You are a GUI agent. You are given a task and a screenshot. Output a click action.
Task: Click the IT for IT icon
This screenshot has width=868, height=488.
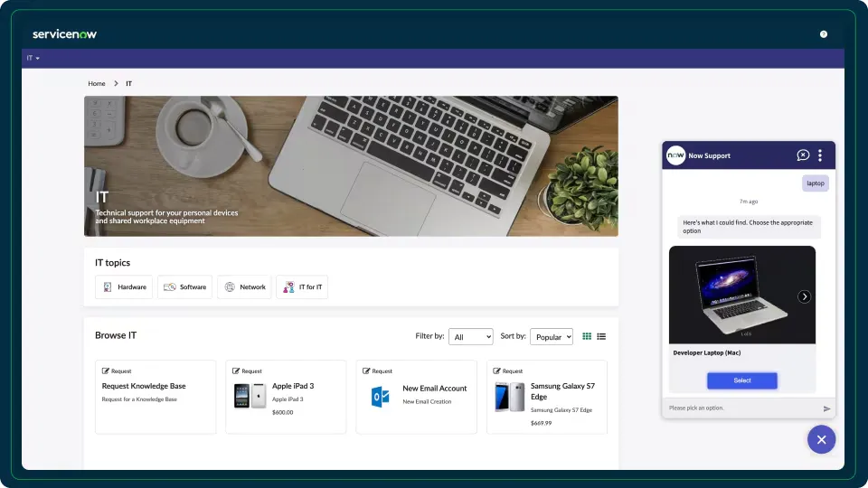click(x=289, y=287)
